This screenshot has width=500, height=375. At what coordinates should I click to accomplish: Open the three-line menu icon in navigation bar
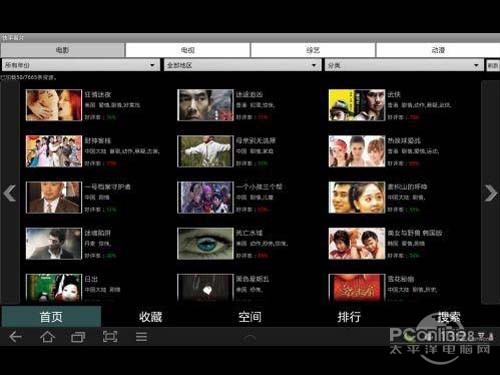coord(141,337)
